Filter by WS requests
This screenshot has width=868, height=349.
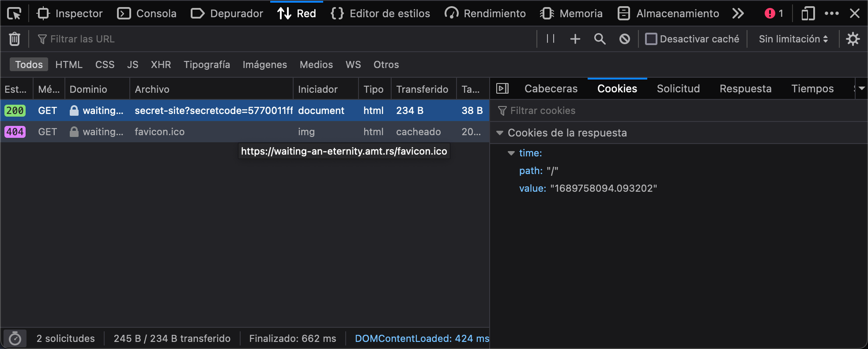[x=353, y=64]
